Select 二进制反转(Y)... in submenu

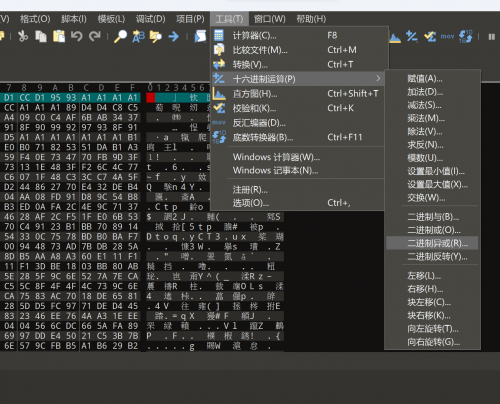point(432,256)
